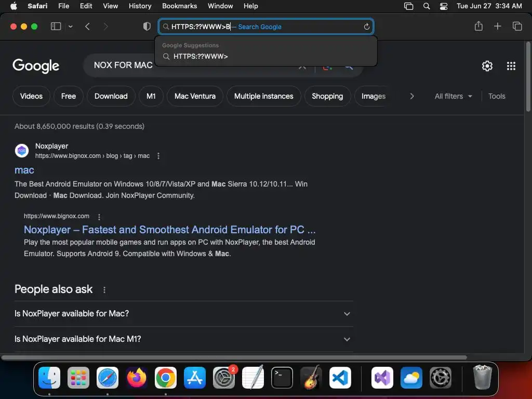532x399 pixels.
Task: Go back to previous page
Action: click(x=87, y=26)
